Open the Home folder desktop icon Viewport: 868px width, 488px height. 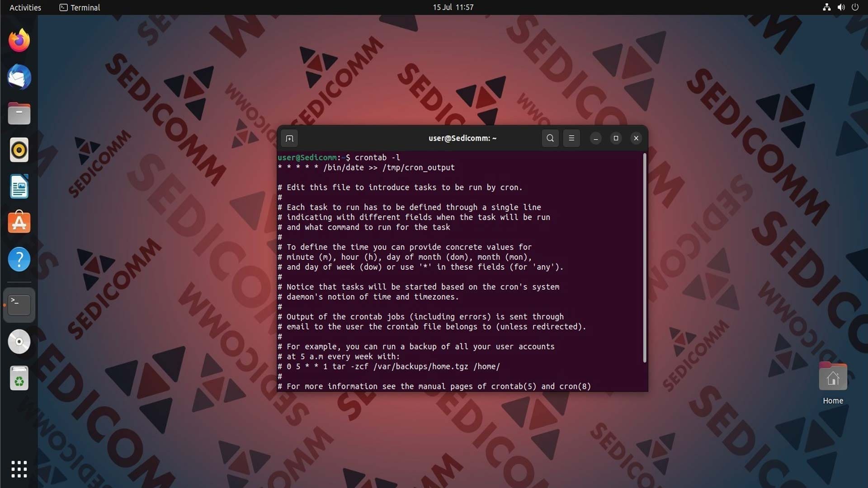[833, 383]
